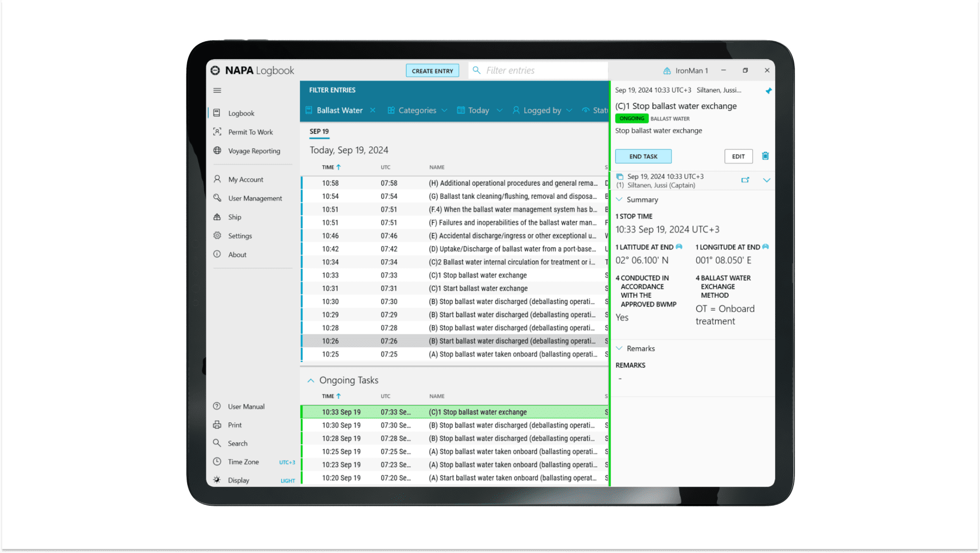Open User Management panel
The image size is (980, 553).
[x=255, y=198]
